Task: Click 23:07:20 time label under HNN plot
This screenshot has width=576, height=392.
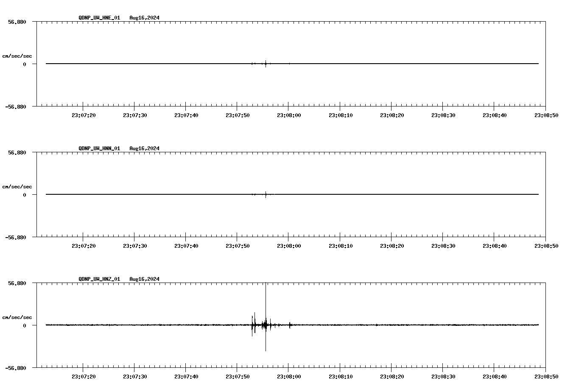Action: (83, 246)
